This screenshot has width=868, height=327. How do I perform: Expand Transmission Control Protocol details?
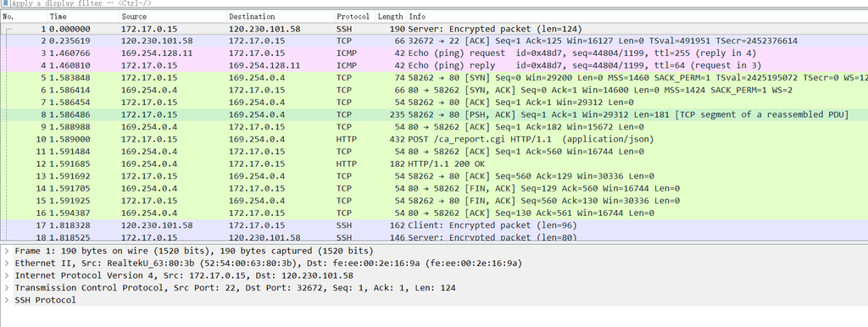[x=6, y=288]
